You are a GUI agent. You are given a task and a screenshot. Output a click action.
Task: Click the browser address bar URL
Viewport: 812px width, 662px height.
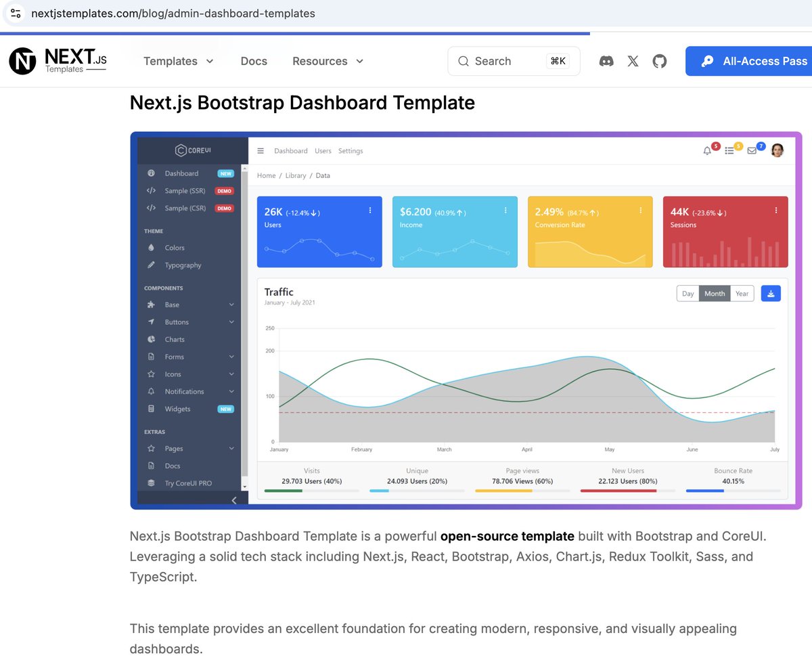point(173,13)
